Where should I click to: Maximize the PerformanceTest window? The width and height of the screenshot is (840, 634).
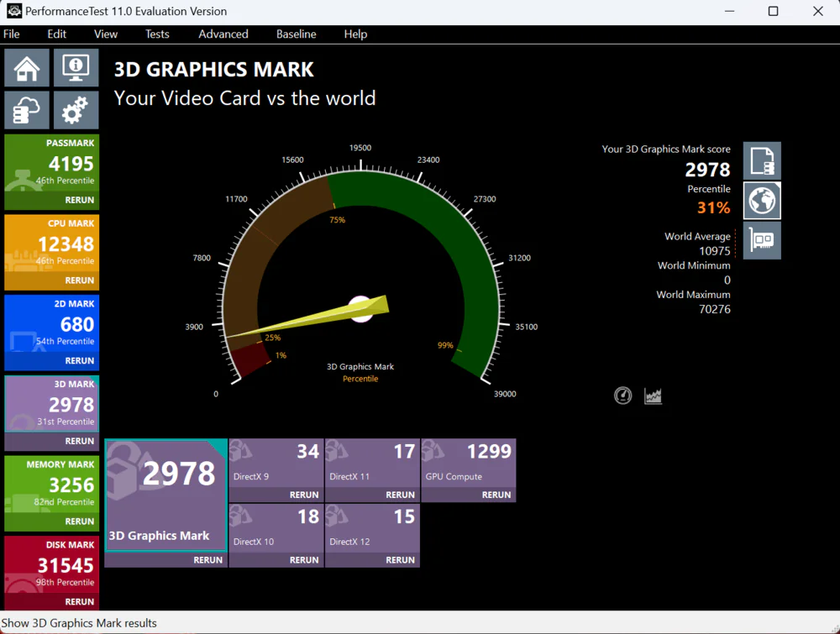click(773, 11)
